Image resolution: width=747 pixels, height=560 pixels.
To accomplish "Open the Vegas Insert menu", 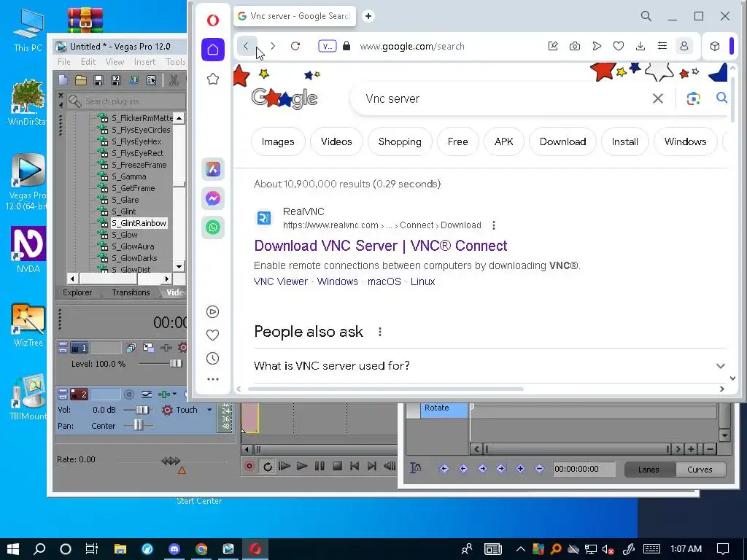I will [145, 62].
